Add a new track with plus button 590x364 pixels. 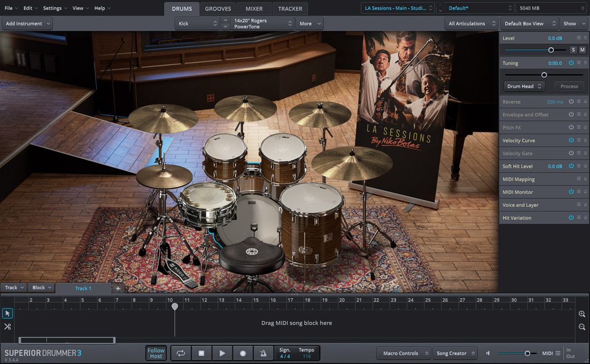[118, 289]
